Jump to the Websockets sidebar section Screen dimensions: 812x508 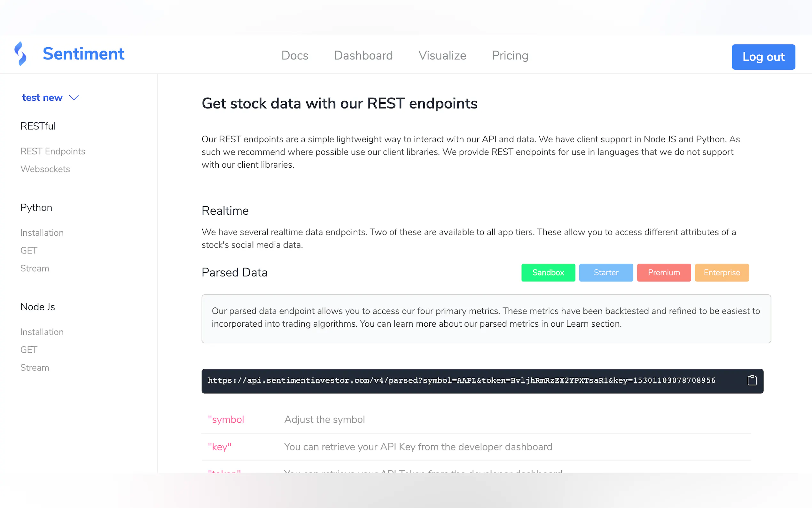point(45,169)
